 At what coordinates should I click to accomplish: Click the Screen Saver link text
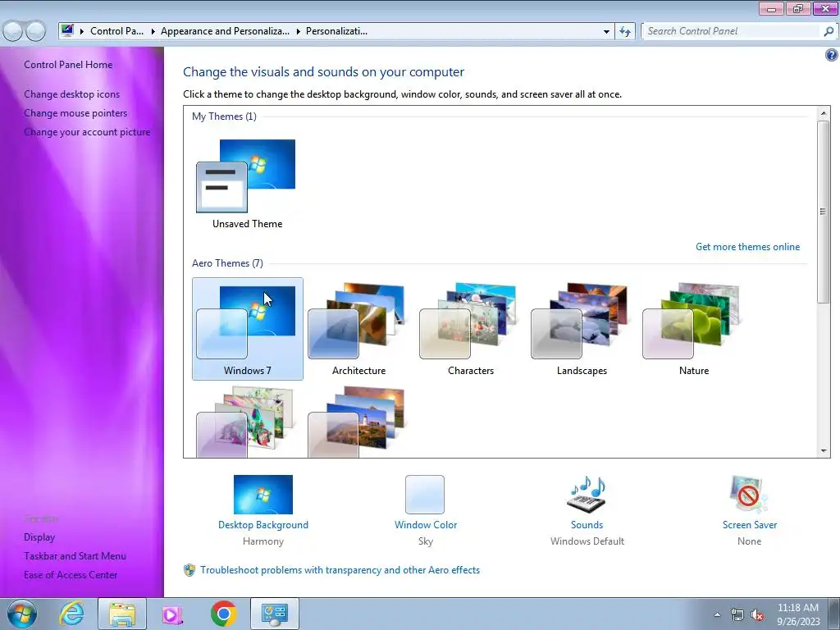tap(750, 525)
